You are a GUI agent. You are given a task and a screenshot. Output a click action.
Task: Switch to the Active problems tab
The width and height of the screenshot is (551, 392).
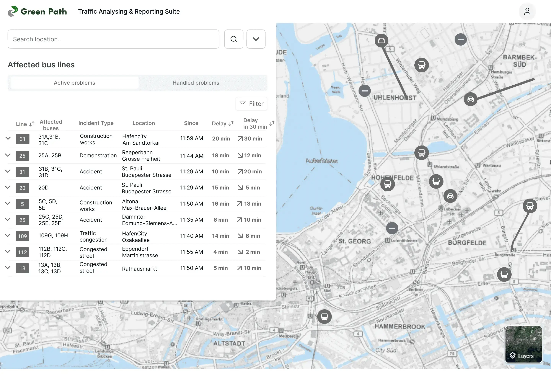[74, 83]
